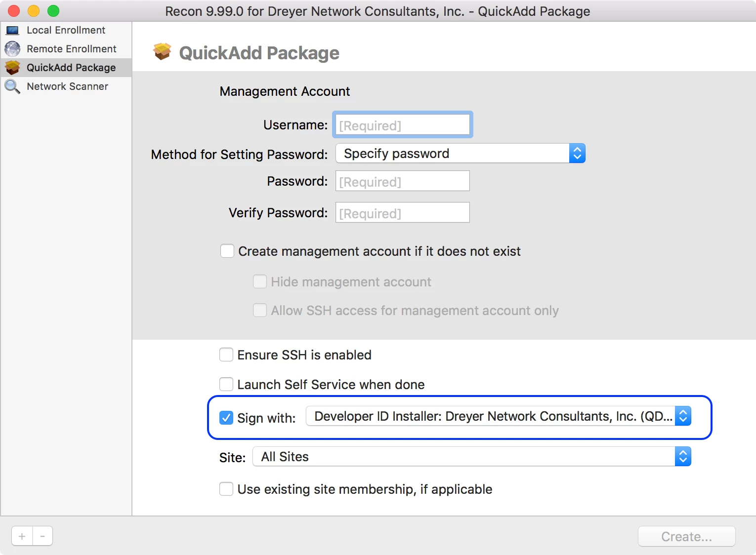Image resolution: width=756 pixels, height=555 pixels.
Task: Open the Site dropdown showing All Sites
Action: (x=472, y=457)
